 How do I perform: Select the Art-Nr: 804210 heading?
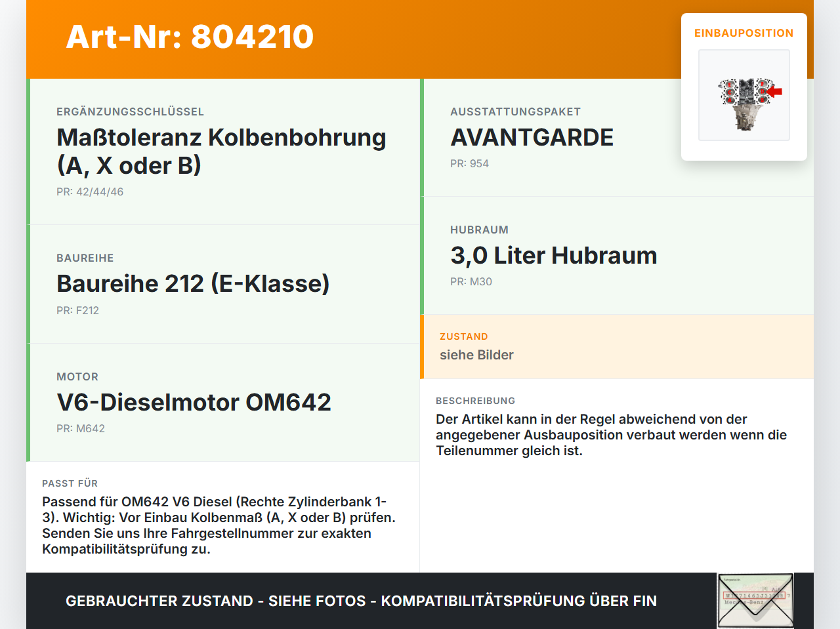point(190,37)
